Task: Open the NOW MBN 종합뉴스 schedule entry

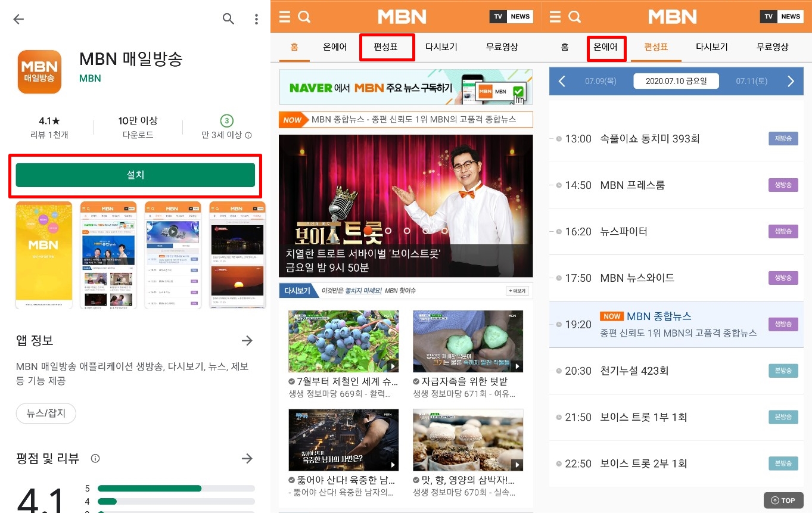Action: coord(676,324)
